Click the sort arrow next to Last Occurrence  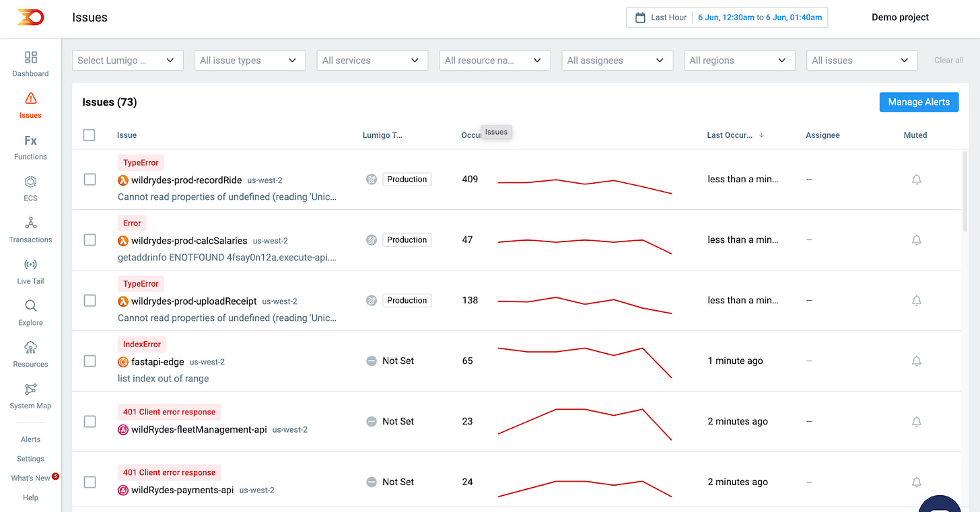(761, 135)
